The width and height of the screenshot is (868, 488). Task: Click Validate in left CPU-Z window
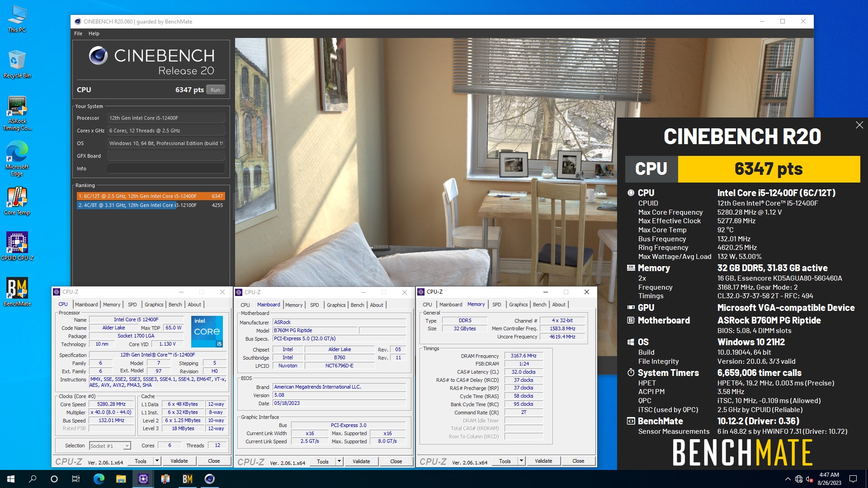pyautogui.click(x=179, y=461)
